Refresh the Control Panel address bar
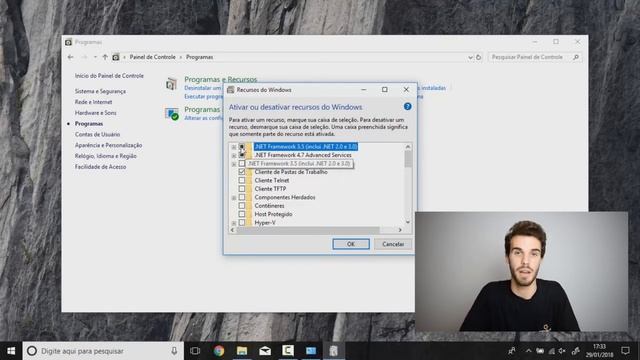 coord(479,57)
